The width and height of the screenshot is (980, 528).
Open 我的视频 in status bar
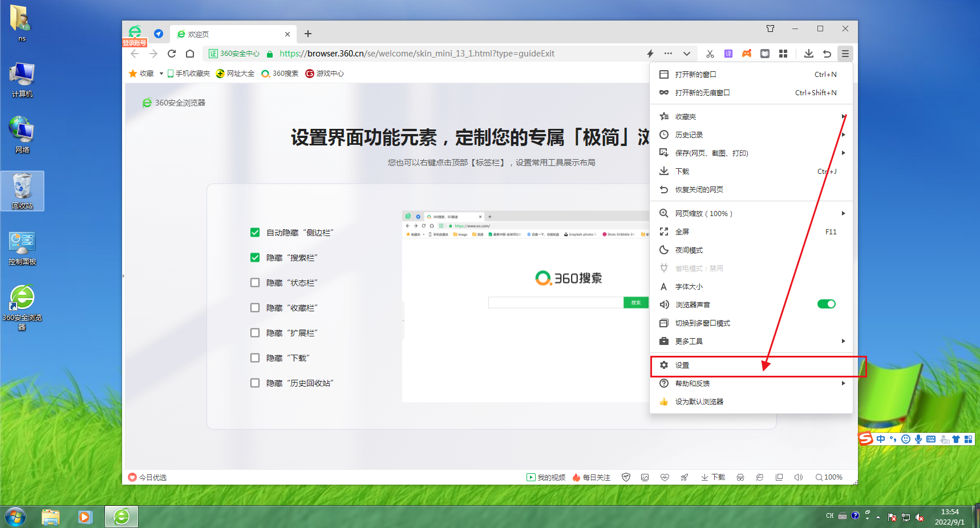pyautogui.click(x=546, y=477)
